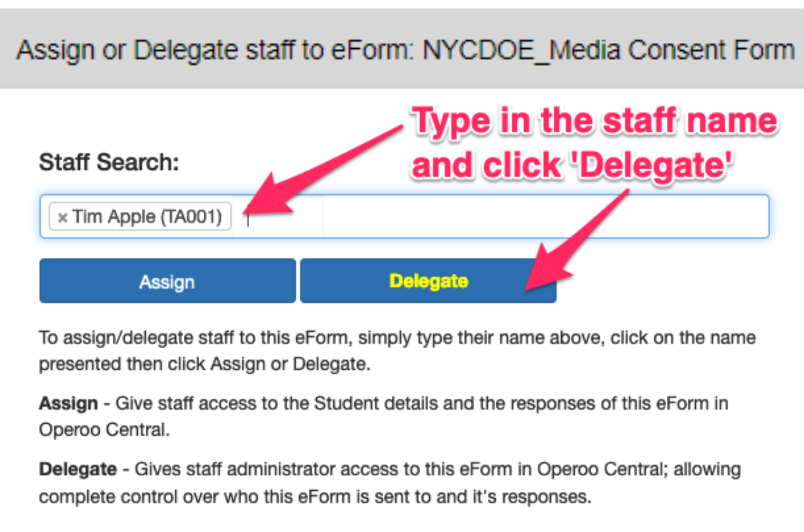The image size is (804, 532).
Task: Click the bold 'Delegate' term in description
Action: pos(78,469)
